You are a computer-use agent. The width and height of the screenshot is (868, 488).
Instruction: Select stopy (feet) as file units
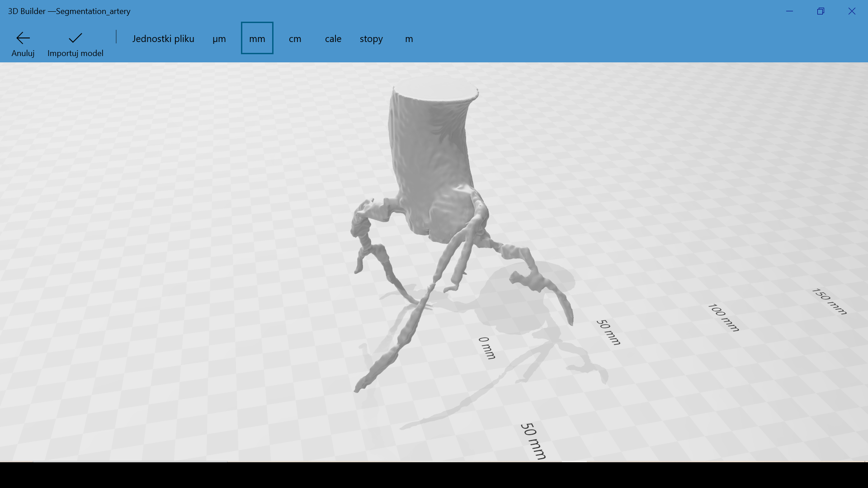(371, 39)
